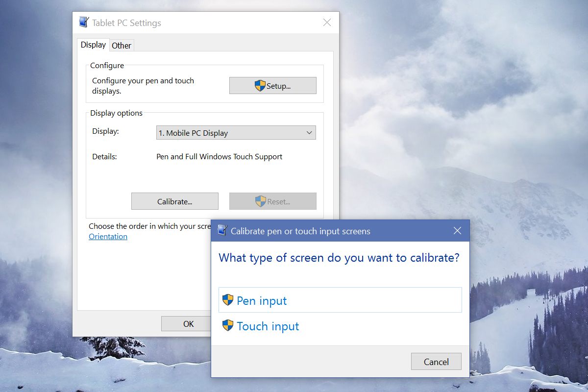Close the Calibrate pen or touch dialog
588x392 pixels.
(x=457, y=231)
